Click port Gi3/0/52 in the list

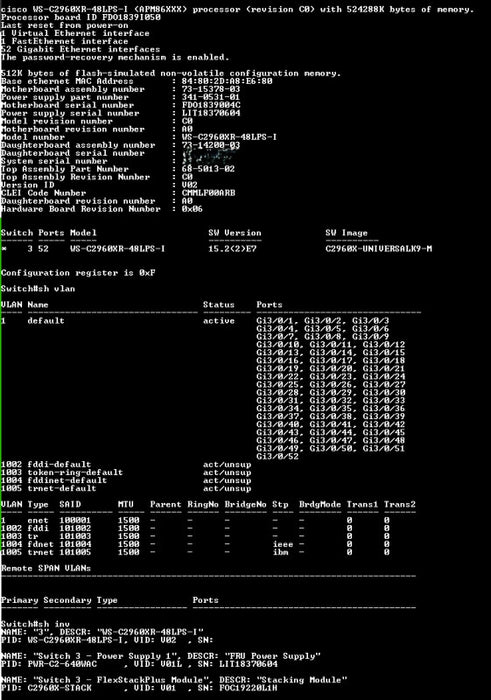click(277, 457)
